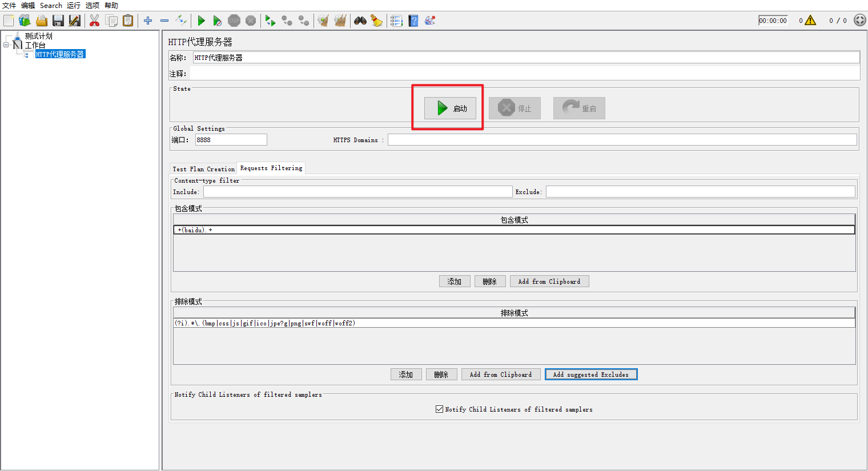
Task: Click the Content-type Include input field
Action: click(357, 192)
